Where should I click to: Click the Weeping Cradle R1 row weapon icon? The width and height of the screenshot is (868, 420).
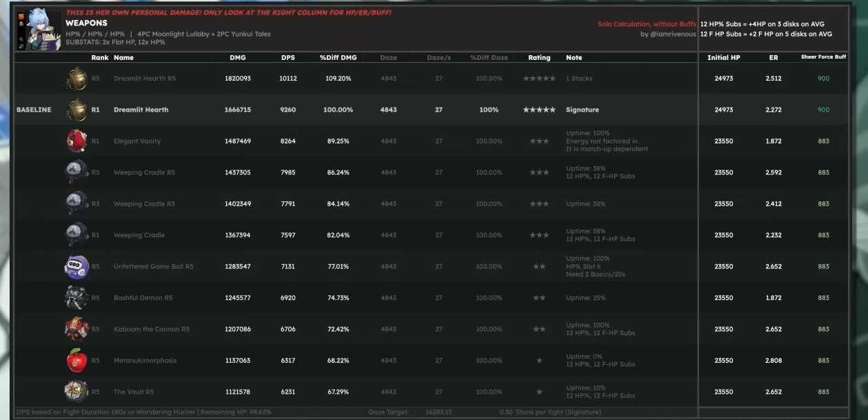click(77, 235)
